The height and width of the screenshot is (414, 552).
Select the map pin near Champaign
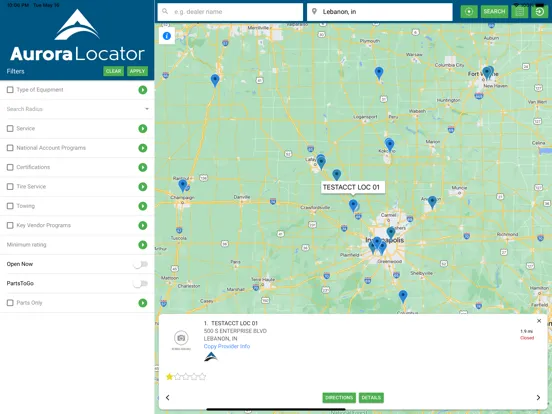pos(182,185)
